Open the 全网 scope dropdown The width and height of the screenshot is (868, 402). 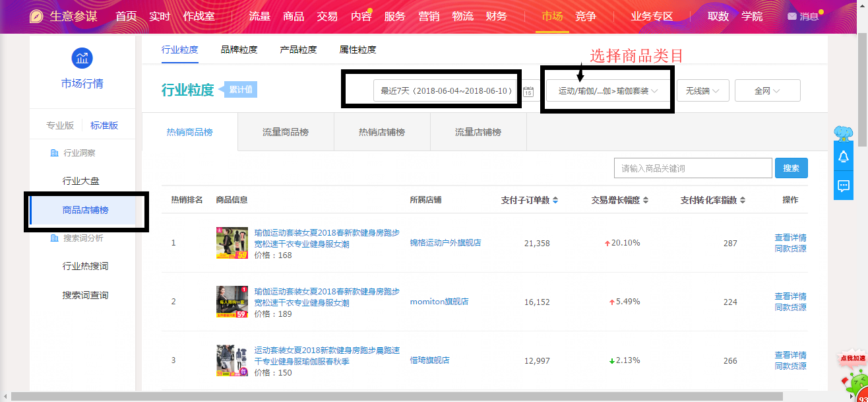pyautogui.click(x=767, y=91)
